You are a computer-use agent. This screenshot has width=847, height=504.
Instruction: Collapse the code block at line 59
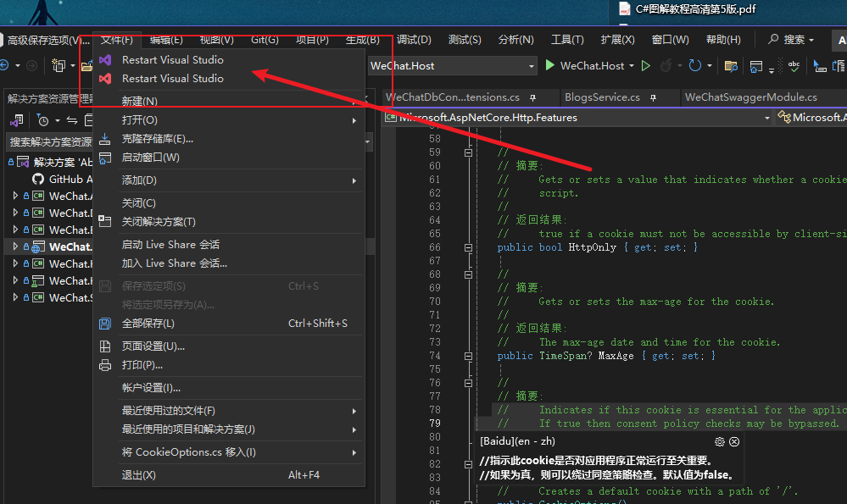click(468, 152)
